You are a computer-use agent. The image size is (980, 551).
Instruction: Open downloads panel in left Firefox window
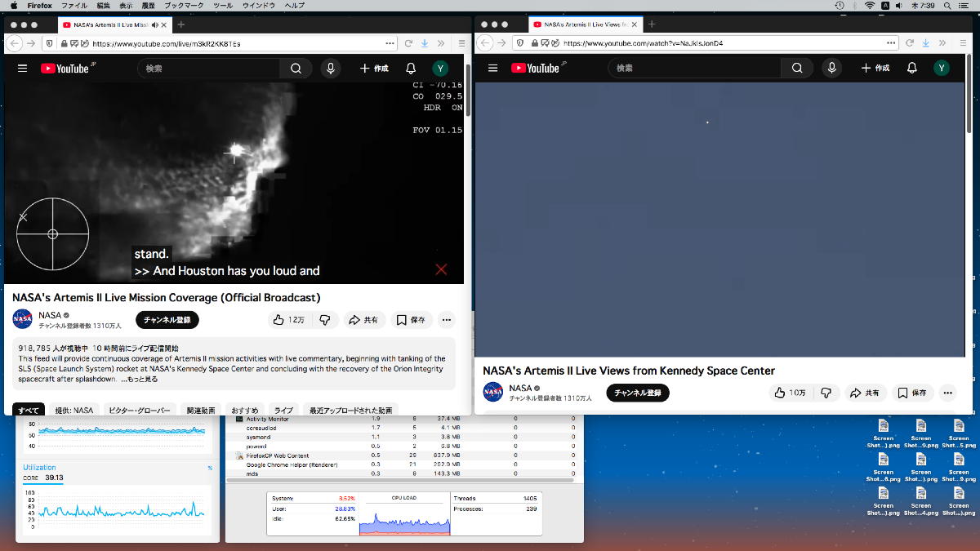point(425,43)
